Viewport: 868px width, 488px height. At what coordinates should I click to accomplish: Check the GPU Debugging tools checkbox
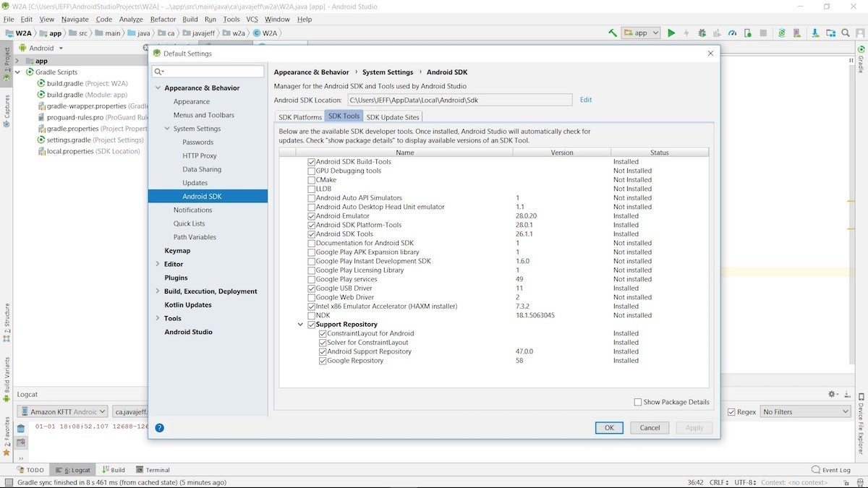(x=312, y=171)
